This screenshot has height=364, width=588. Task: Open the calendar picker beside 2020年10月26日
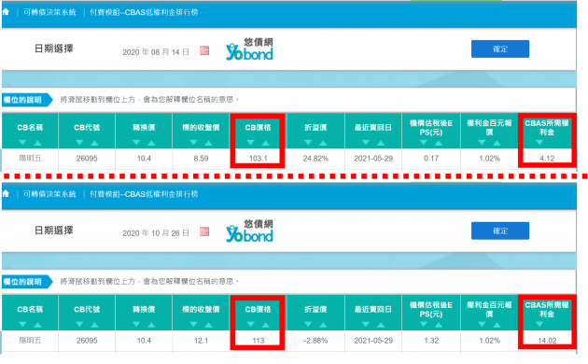204,231
